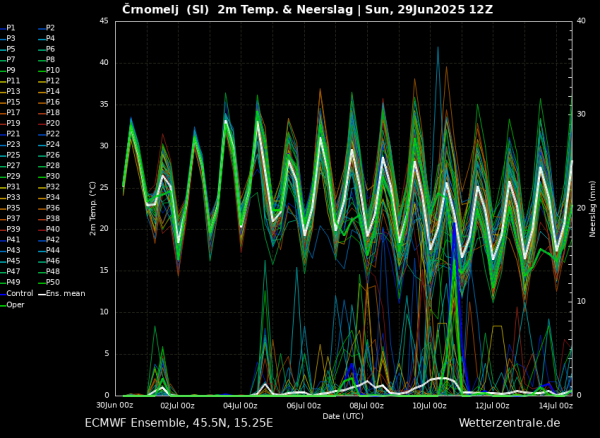Screen dimensions: 600x438
Task: Click the P50 legend label
Action: coord(49,282)
